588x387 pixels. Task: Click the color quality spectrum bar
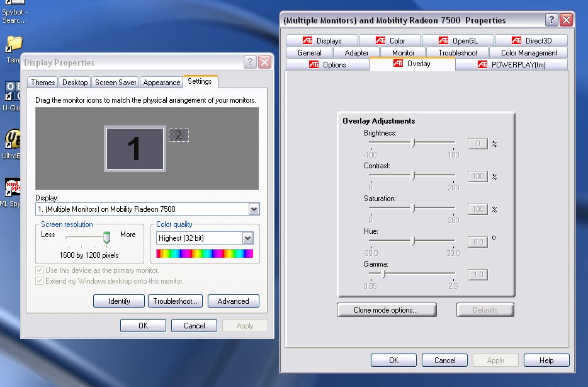tap(205, 253)
